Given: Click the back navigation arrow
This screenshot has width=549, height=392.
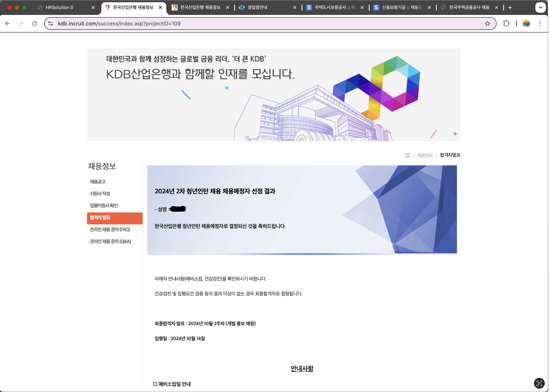Looking at the screenshot, I should tap(8, 23).
